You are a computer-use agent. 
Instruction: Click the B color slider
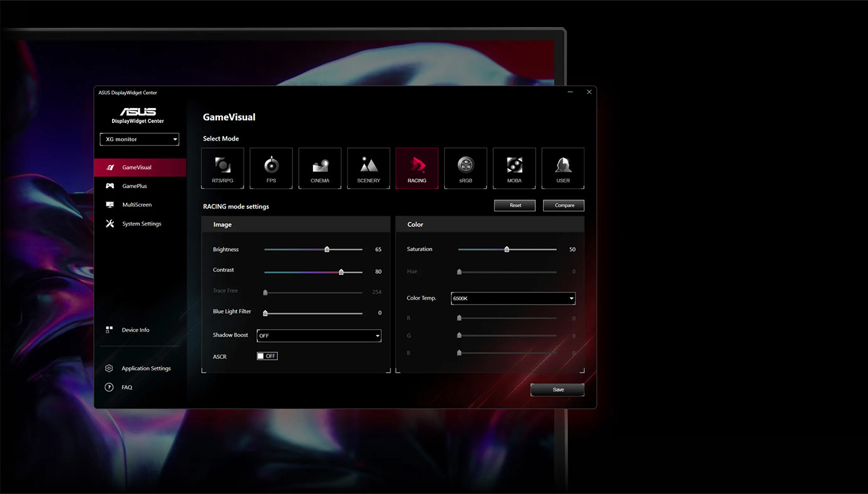(x=508, y=353)
